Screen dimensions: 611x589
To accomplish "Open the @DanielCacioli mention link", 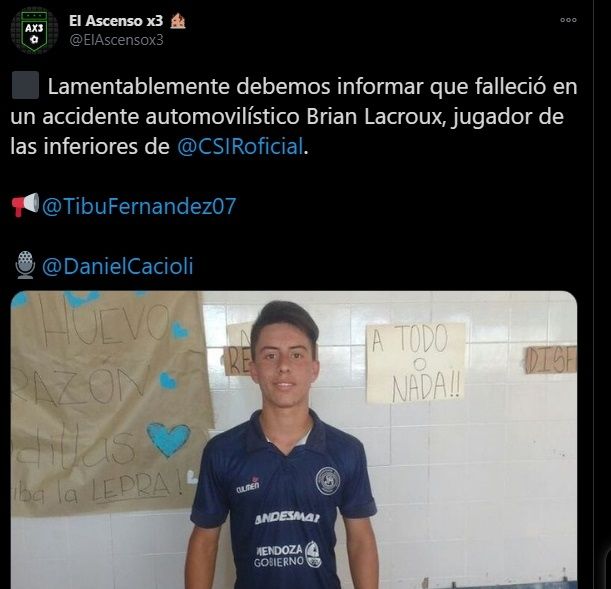I will point(117,266).
